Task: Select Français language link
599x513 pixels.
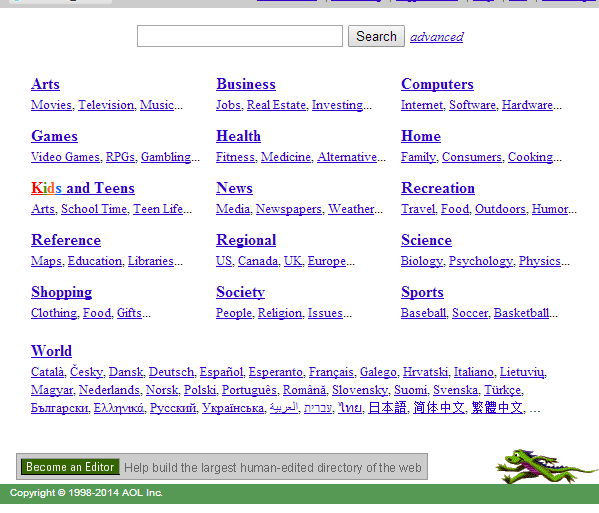Action: pyautogui.click(x=331, y=372)
